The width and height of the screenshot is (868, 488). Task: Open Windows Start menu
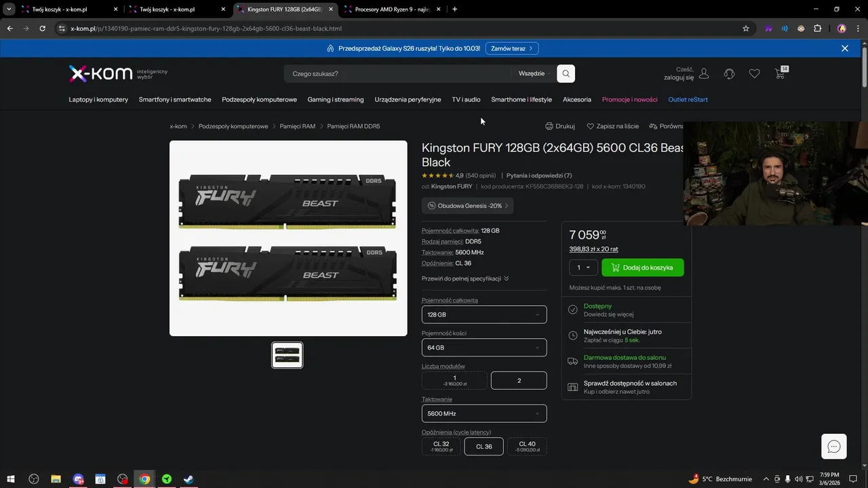(x=11, y=479)
